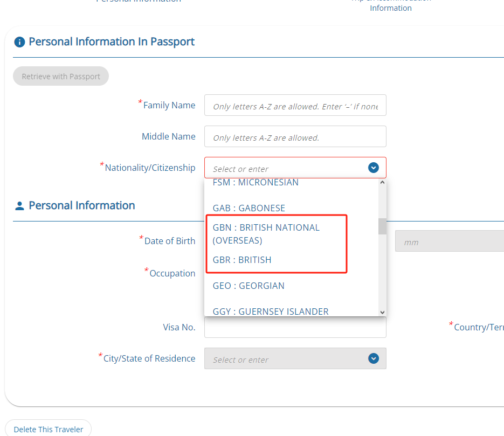
Task: Click the person icon beside Personal Information
Action: [19, 206]
